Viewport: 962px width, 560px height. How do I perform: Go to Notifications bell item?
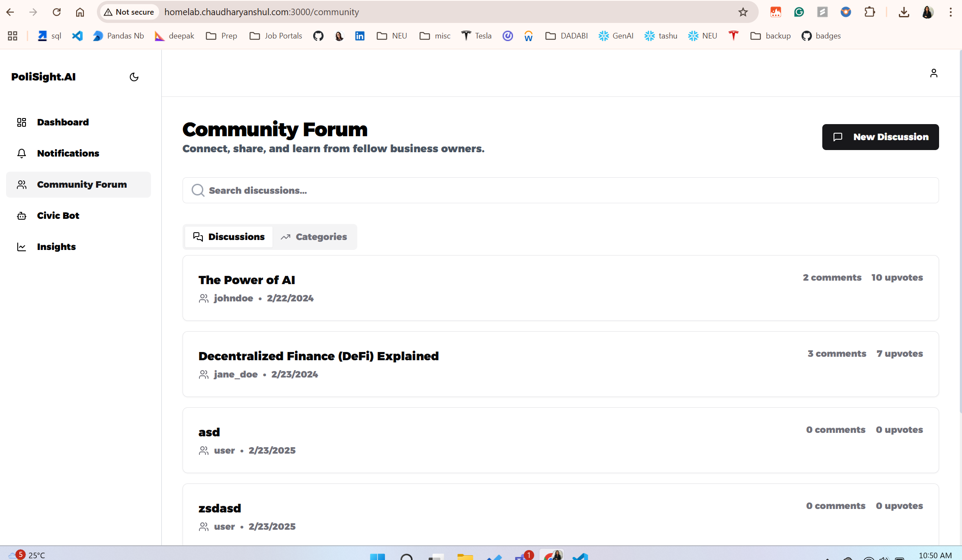pyautogui.click(x=68, y=154)
